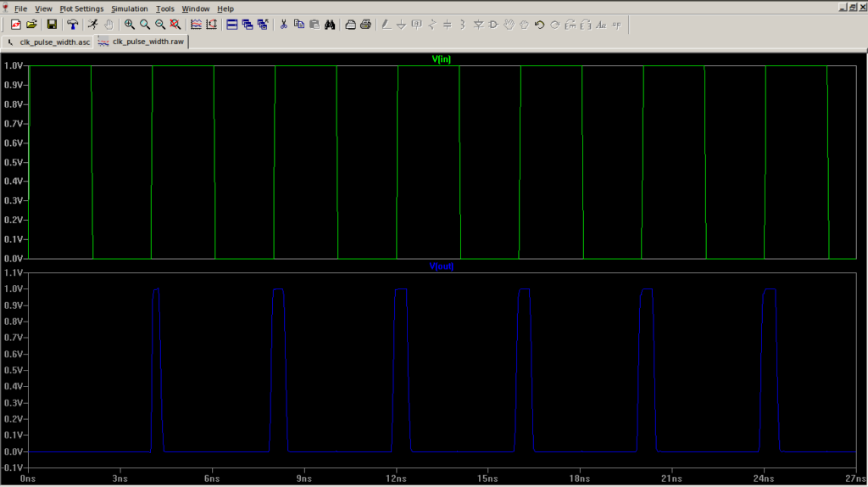Image resolution: width=868 pixels, height=487 pixels.
Task: Click the Mirror icon in the toolbar
Action: pos(586,25)
